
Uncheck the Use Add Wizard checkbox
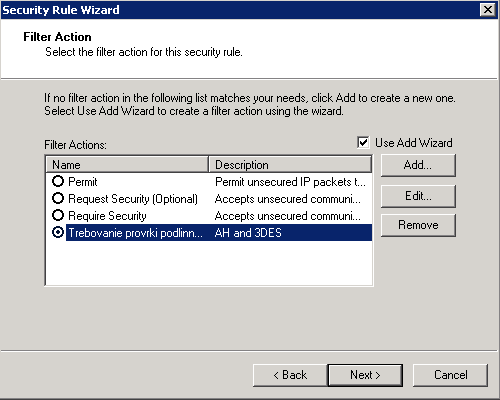pos(363,143)
